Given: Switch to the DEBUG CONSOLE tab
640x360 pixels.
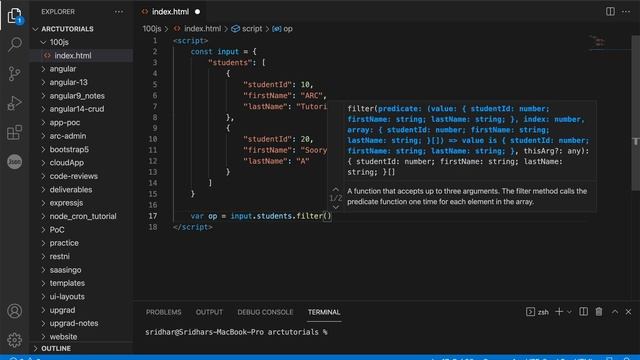Looking at the screenshot, I should [265, 312].
